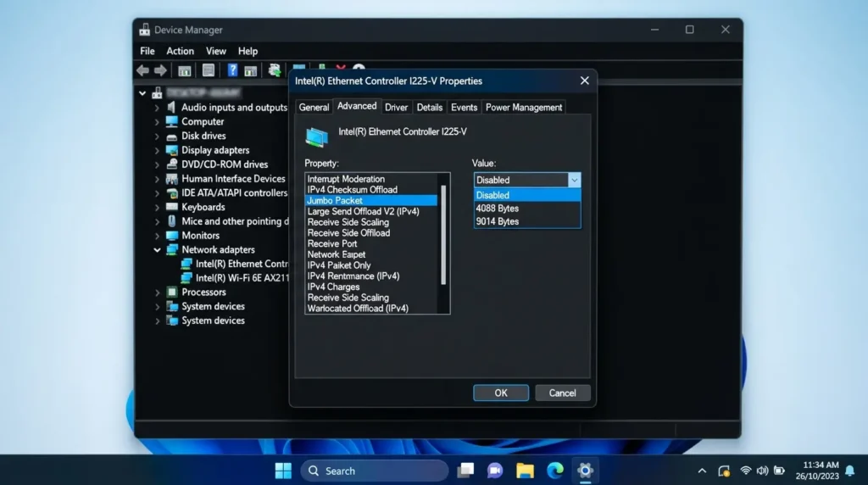Select Receive Side Offload property

(371, 232)
